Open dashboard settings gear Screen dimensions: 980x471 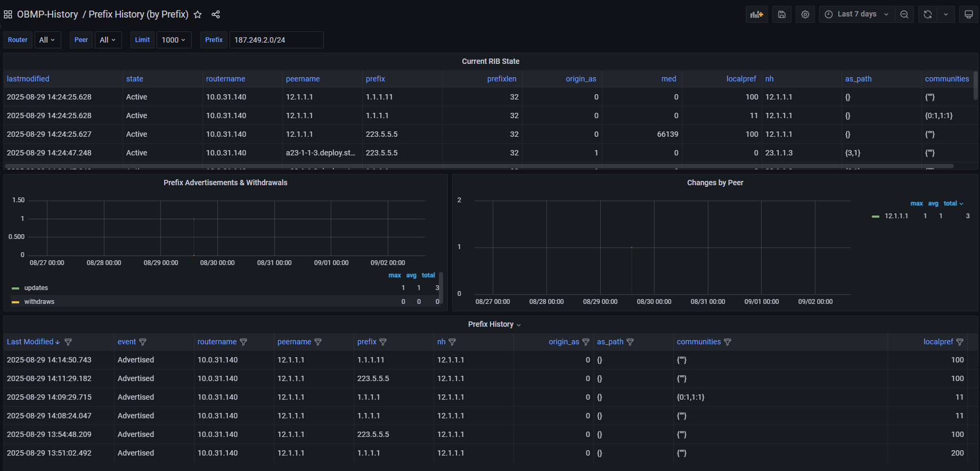point(805,14)
